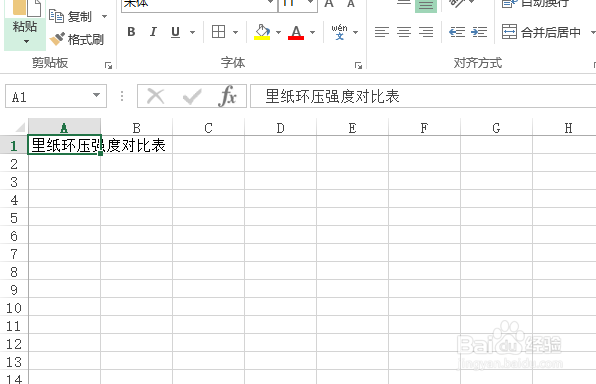Select column A header
Image resolution: width=596 pixels, height=384 pixels.
pos(64,128)
